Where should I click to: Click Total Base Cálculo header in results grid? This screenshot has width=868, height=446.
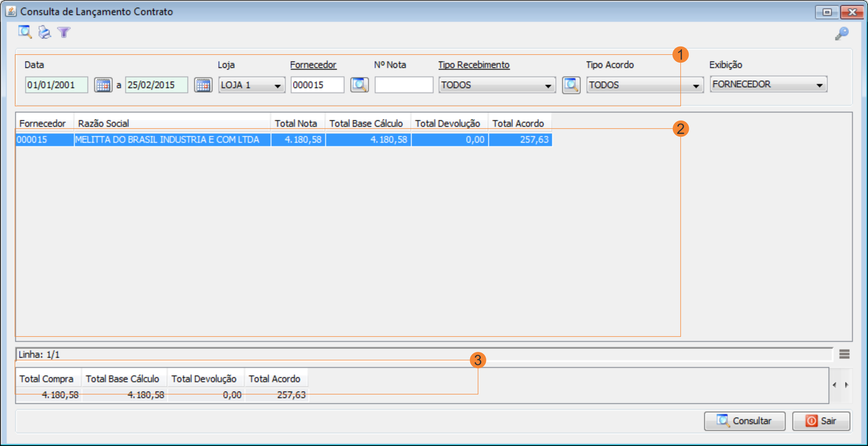(x=368, y=123)
